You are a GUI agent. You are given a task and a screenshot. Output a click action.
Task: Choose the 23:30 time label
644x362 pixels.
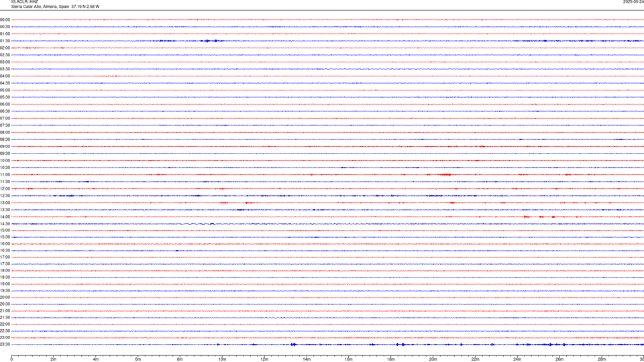click(x=5, y=345)
